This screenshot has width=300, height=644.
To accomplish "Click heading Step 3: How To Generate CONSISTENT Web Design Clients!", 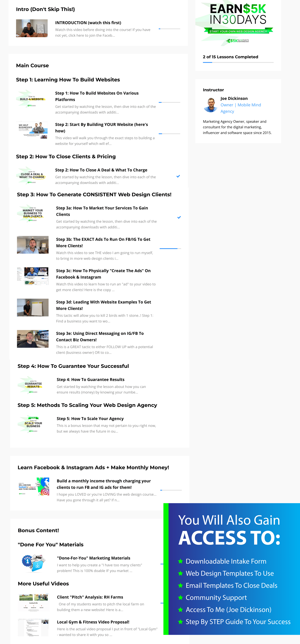I will (x=94, y=194).
